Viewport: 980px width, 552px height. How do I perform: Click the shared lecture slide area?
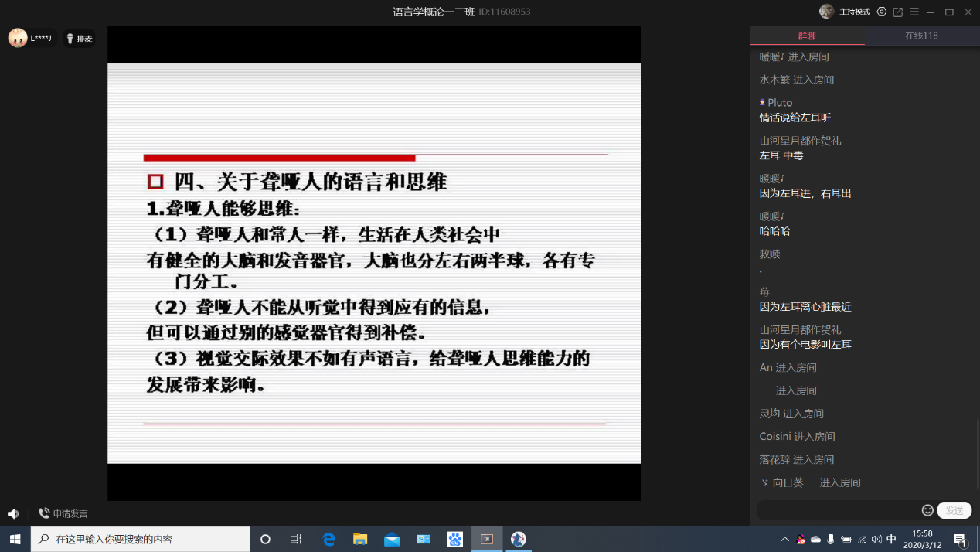pyautogui.click(x=374, y=263)
